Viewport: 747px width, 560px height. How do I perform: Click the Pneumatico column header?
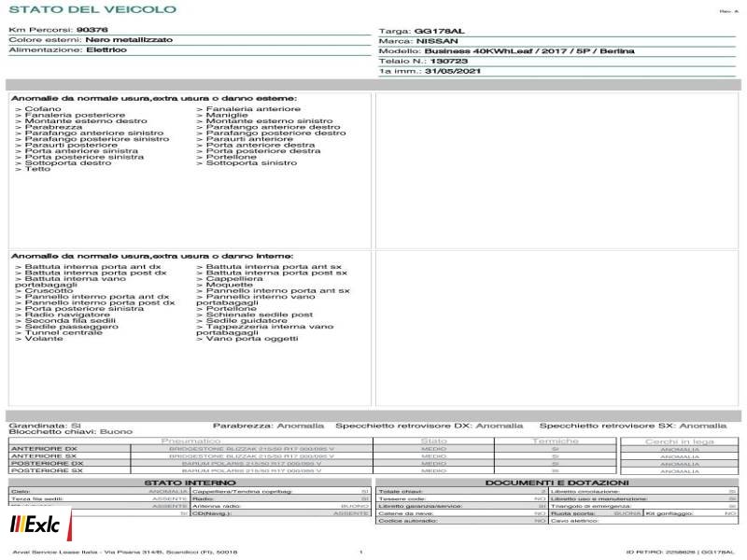[190, 441]
